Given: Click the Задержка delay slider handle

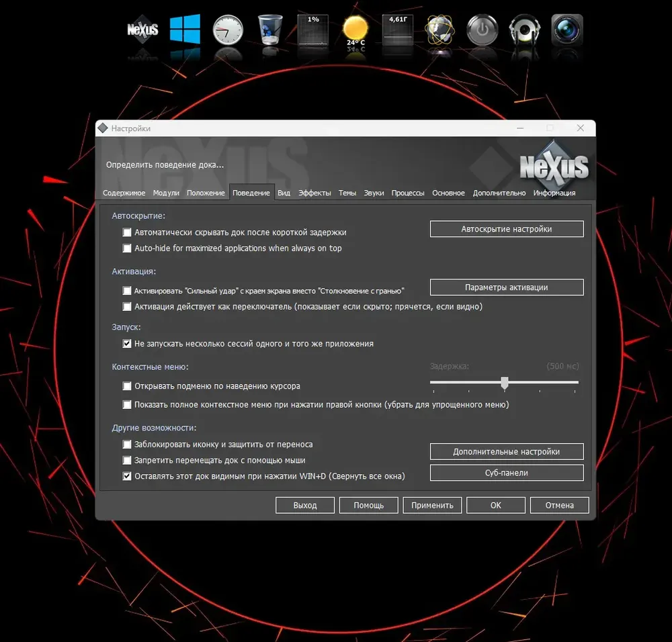Looking at the screenshot, I should pos(505,383).
